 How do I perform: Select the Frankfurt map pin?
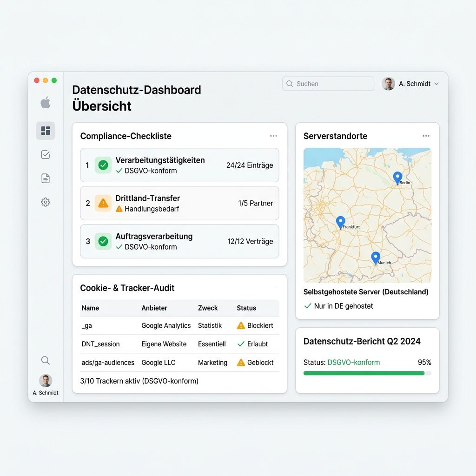[x=341, y=223]
